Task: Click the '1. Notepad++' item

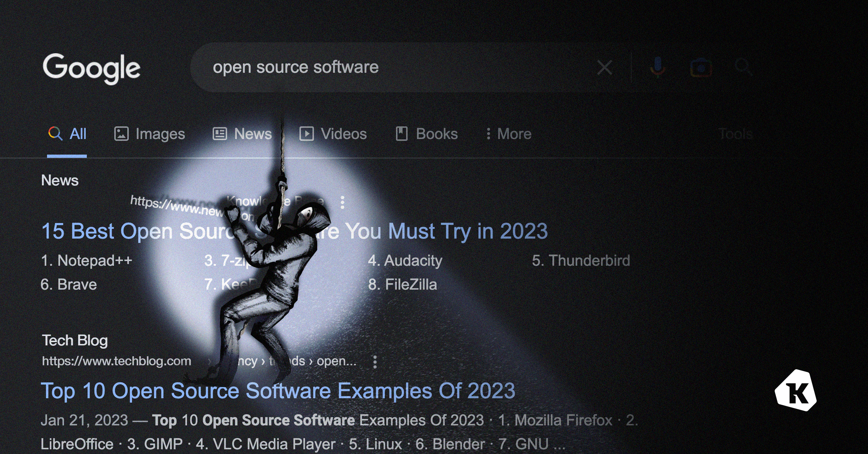Action: pos(86,261)
